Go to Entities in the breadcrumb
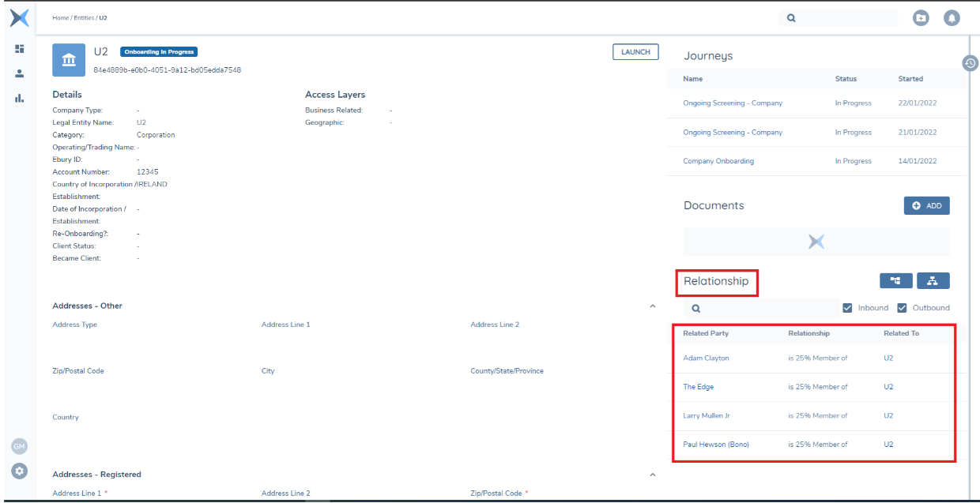The height and width of the screenshot is (503, 980). (x=85, y=17)
